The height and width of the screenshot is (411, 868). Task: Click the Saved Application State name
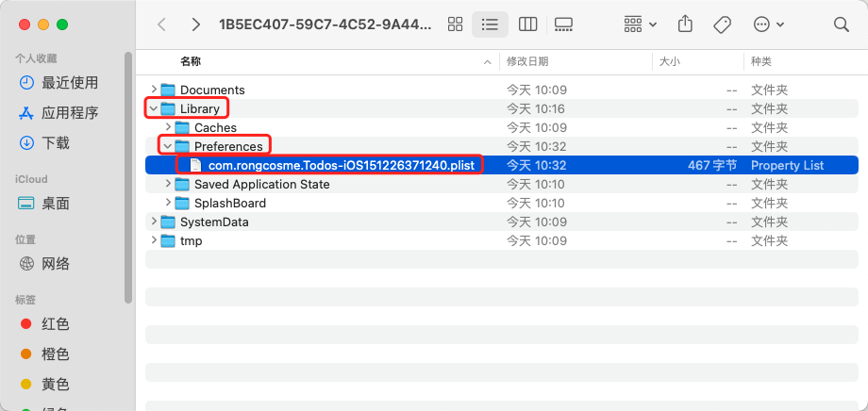[262, 184]
